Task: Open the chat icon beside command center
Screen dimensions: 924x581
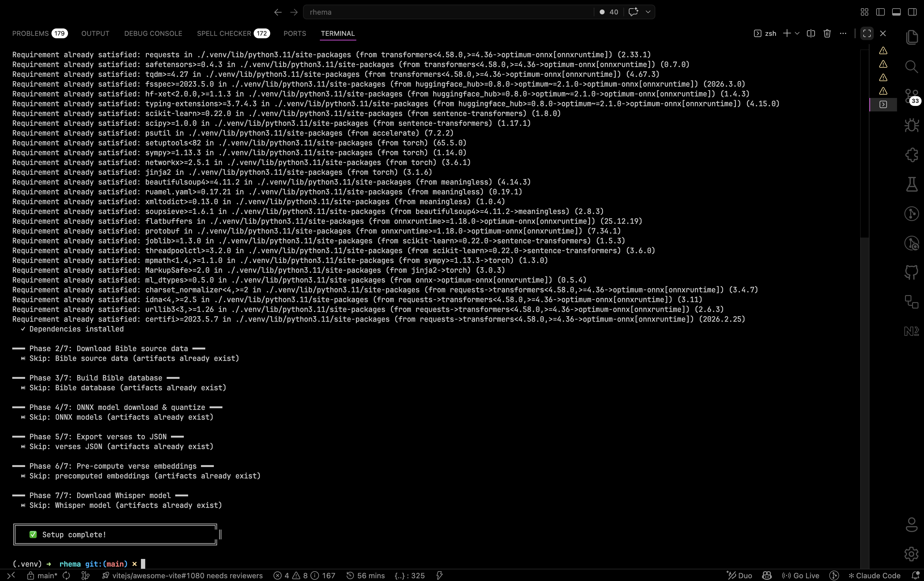Action: tap(634, 12)
